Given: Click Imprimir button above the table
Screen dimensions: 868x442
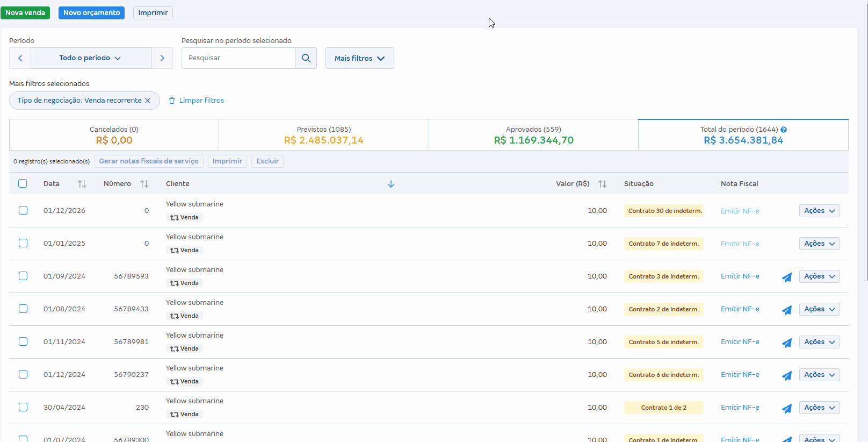Looking at the screenshot, I should tap(227, 161).
